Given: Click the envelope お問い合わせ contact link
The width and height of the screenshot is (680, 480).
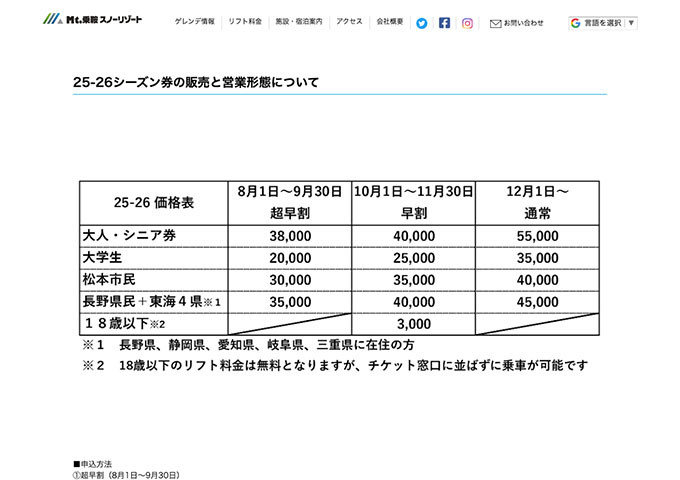Looking at the screenshot, I should [x=517, y=23].
